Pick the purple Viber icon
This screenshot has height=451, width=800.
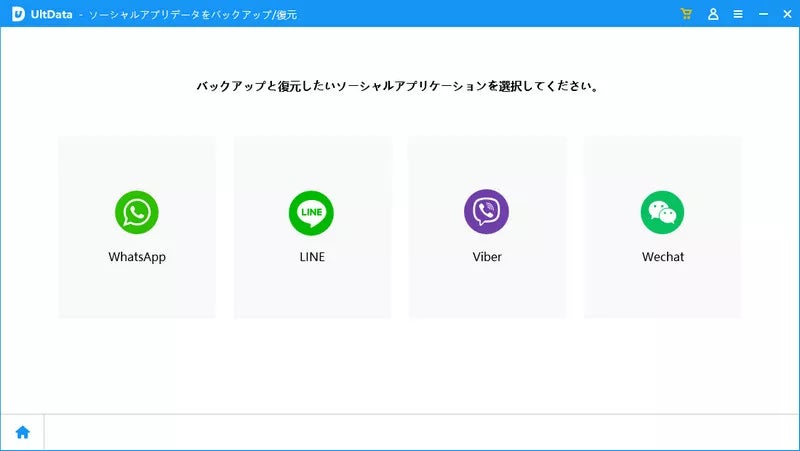pos(486,212)
